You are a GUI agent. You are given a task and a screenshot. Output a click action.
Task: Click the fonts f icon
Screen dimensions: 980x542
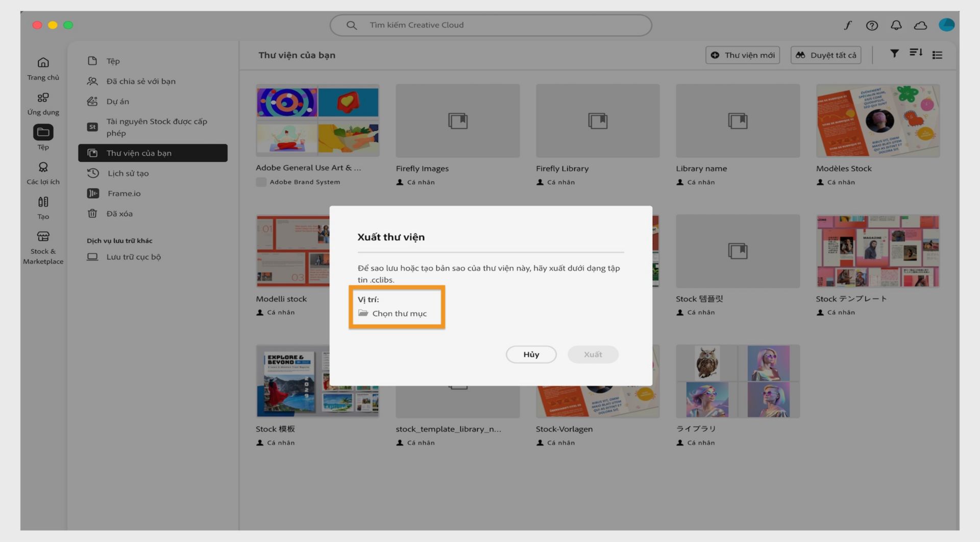click(x=848, y=25)
